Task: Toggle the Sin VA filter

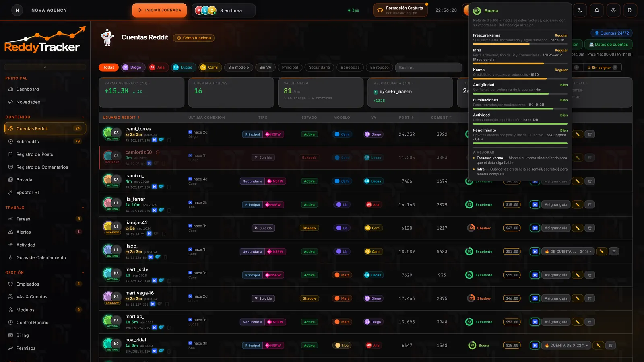Action: tap(265, 68)
